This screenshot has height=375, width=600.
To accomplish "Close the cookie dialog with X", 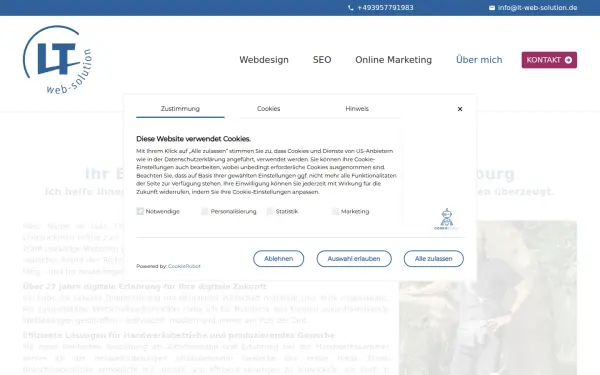I will (460, 109).
